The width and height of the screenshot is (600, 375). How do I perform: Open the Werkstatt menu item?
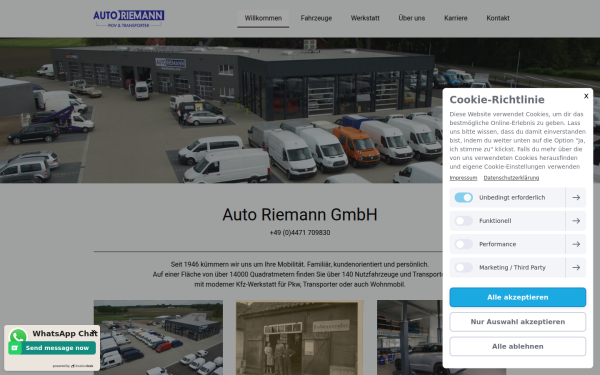pos(365,18)
